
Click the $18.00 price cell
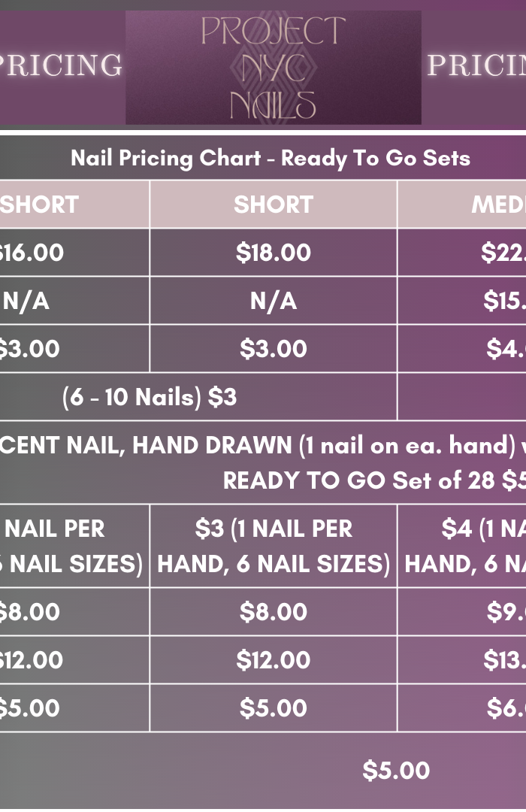click(x=273, y=253)
